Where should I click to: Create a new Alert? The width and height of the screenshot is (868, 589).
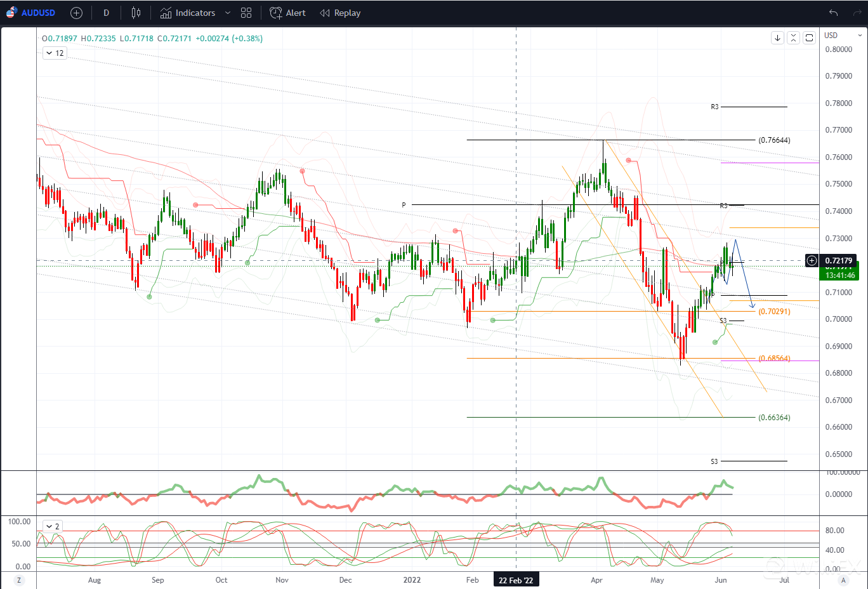point(288,13)
